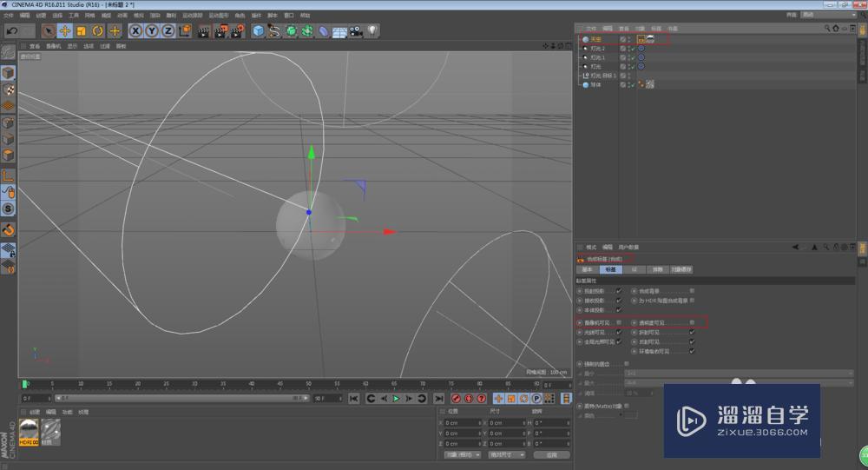868x470 pixels.
Task: Switch to the 排除 attribute tab
Action: click(x=657, y=270)
